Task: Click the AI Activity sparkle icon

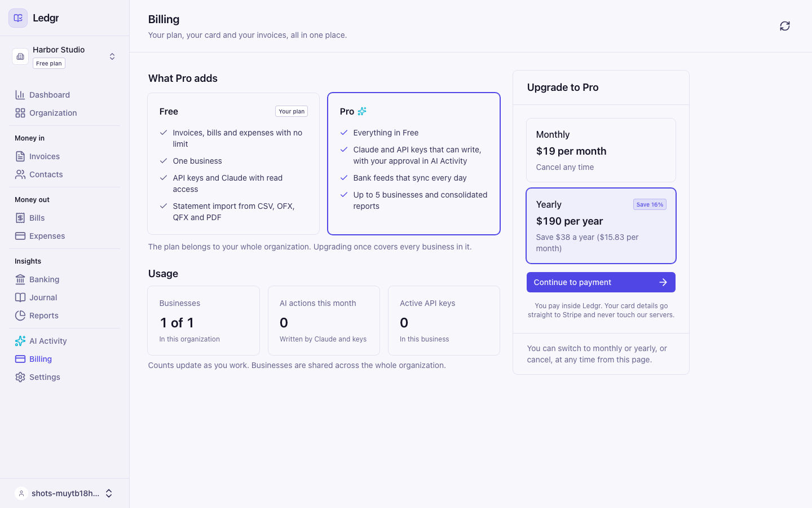Action: pyautogui.click(x=20, y=341)
